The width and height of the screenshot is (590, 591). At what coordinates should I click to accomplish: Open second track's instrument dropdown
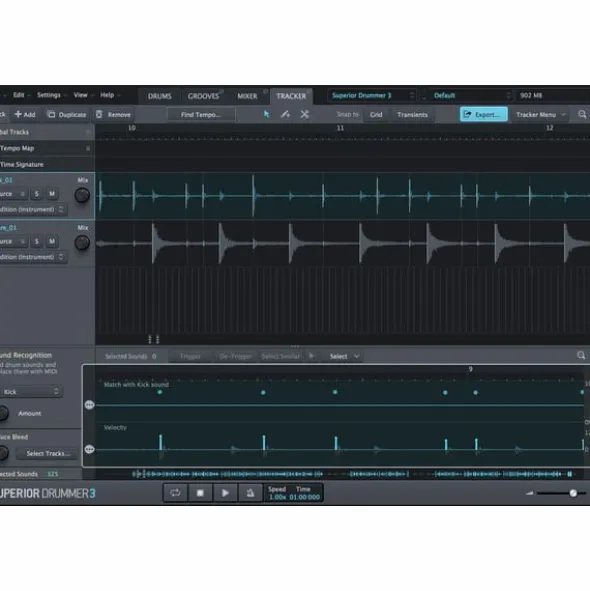click(33, 257)
